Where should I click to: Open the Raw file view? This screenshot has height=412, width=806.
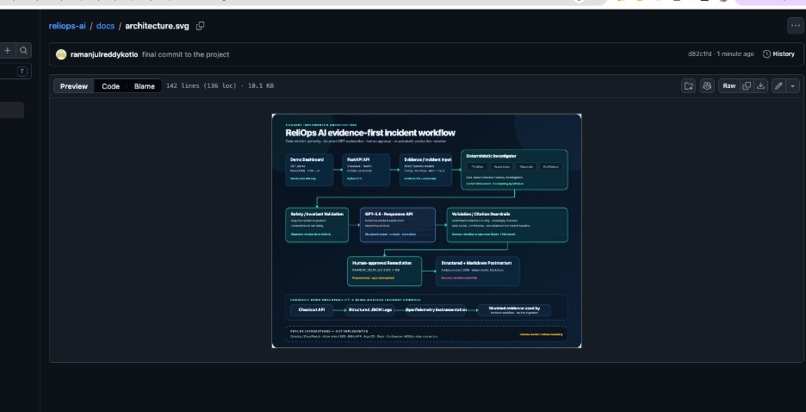(729, 86)
